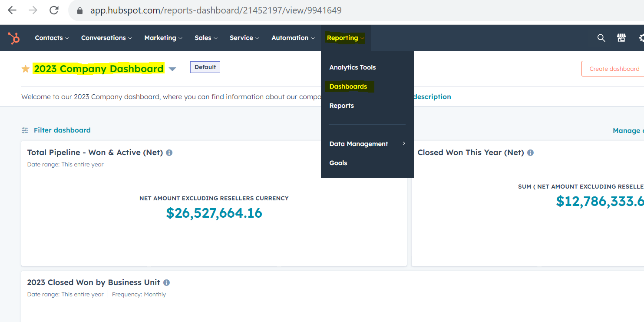Choose Analytics Tools in Reporting menu

pyautogui.click(x=352, y=67)
